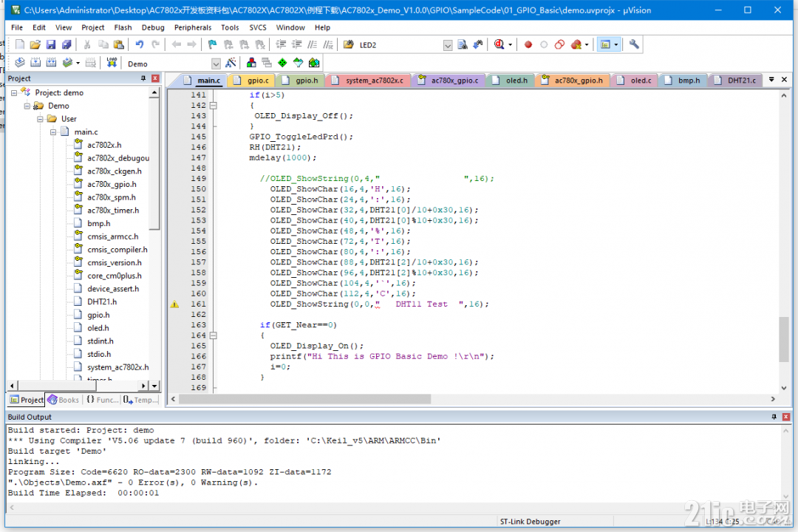Open the Demo target selection dropdown
Image resolution: width=798 pixels, height=532 pixels.
click(x=216, y=64)
